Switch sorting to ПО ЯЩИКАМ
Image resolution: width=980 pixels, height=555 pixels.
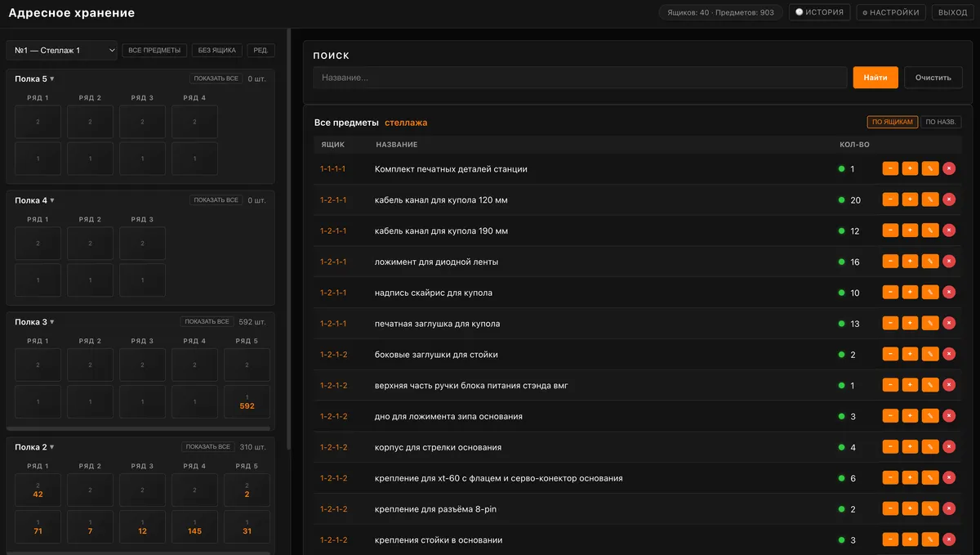pyautogui.click(x=892, y=123)
